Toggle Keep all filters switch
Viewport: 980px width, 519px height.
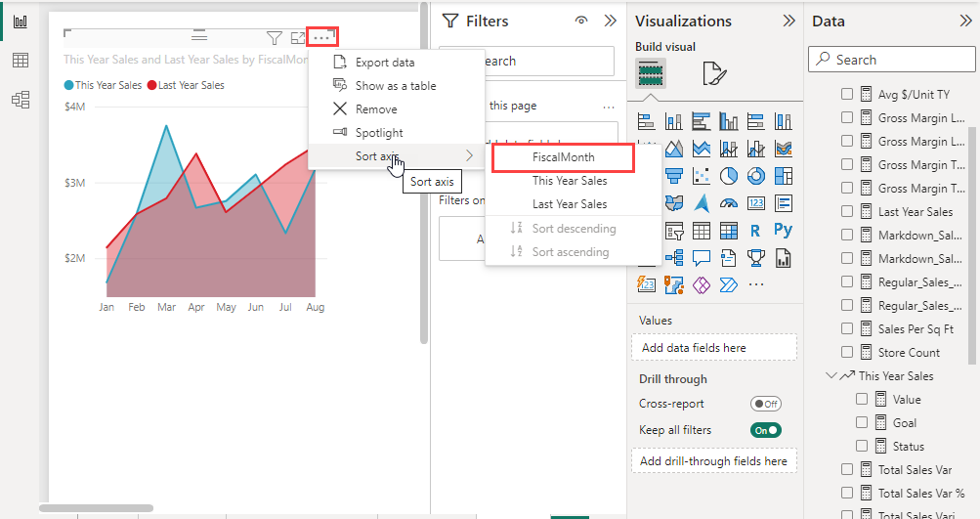coord(766,430)
